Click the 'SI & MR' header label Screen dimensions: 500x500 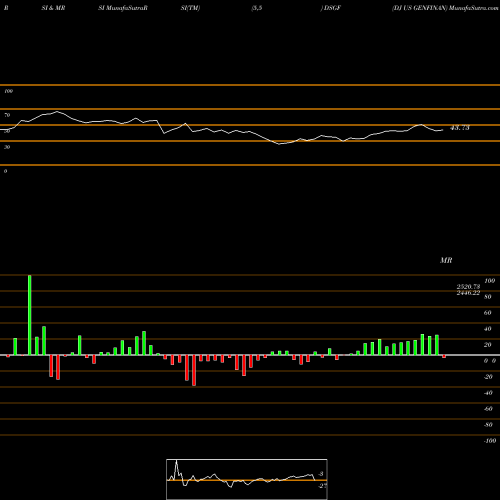coord(53,8)
